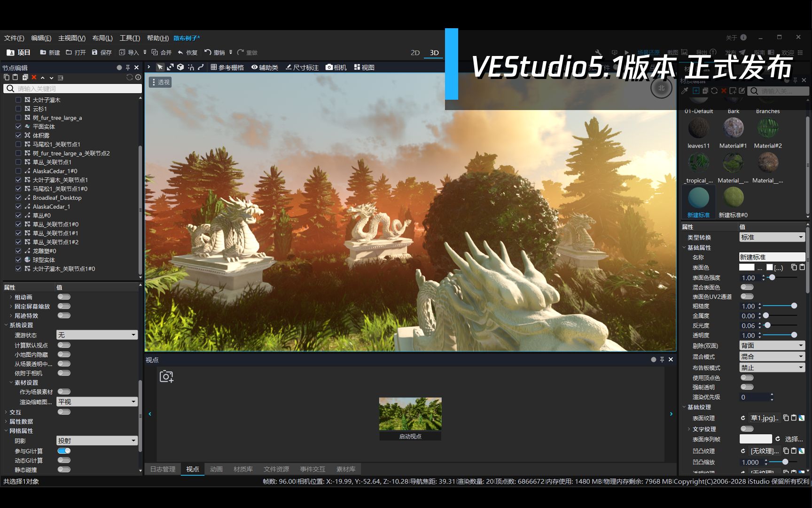Screen dimensions: 812x508
Task: Open 辅助类 helpers menu with eye icon
Action: pos(265,67)
